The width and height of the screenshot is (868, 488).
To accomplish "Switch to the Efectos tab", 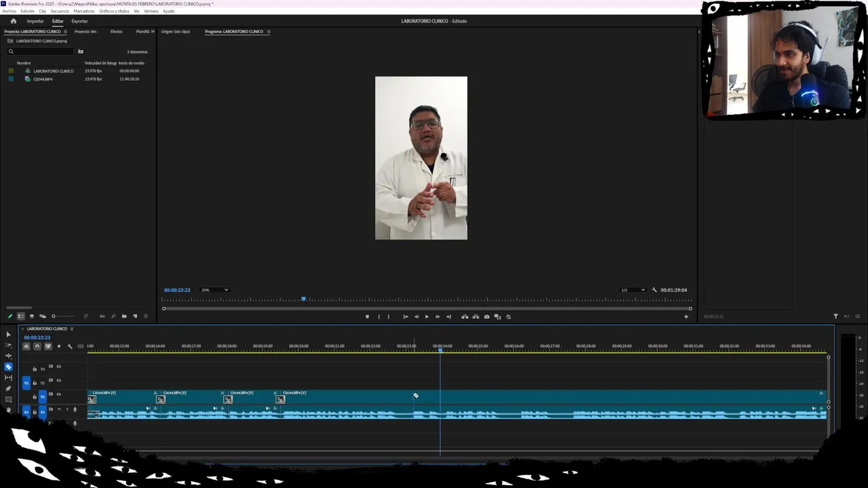I will pos(117,32).
